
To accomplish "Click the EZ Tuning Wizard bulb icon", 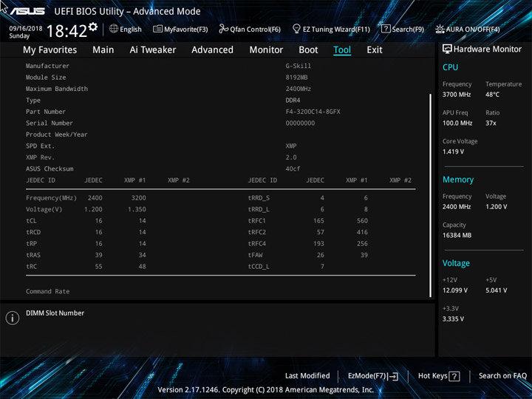I will [x=296, y=29].
